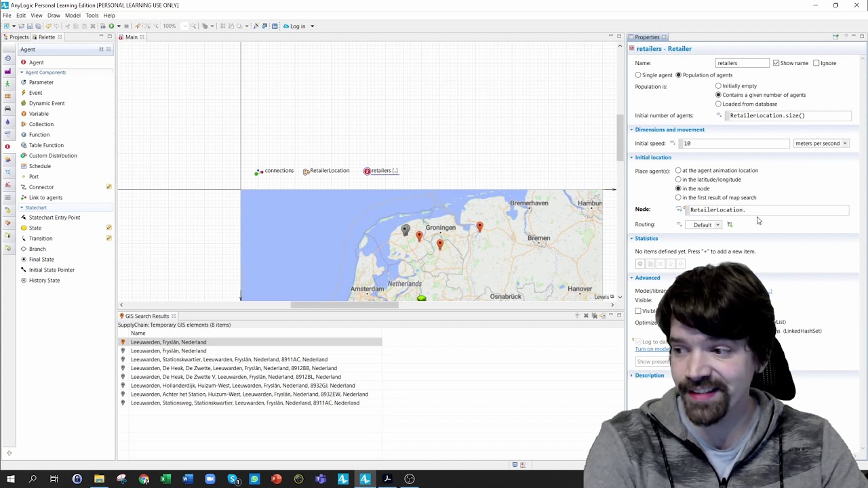Collapse the Dimensions and movement section
The image size is (868, 488).
tap(631, 129)
